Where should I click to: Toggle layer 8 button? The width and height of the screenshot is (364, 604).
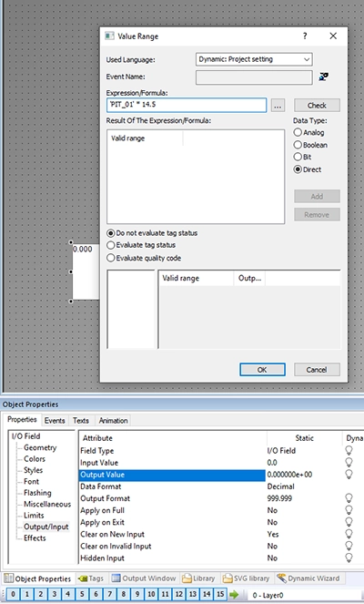[124, 594]
